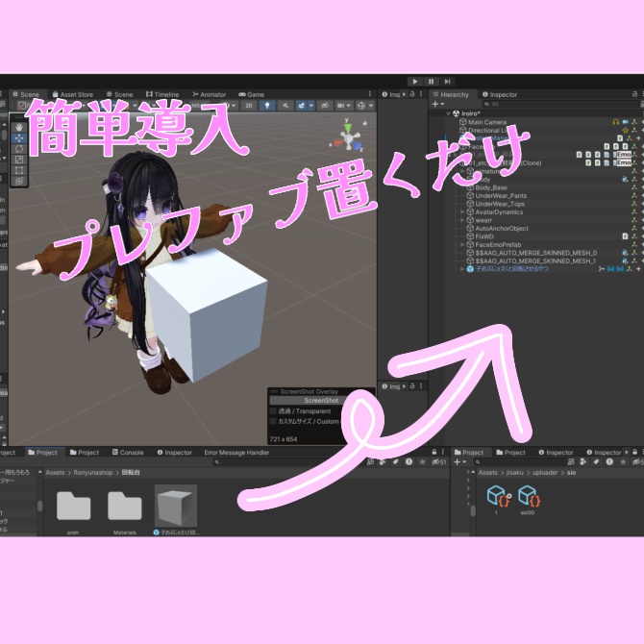Select the sioGG asset in right Project
This screenshot has height=644, width=644.
click(x=529, y=499)
